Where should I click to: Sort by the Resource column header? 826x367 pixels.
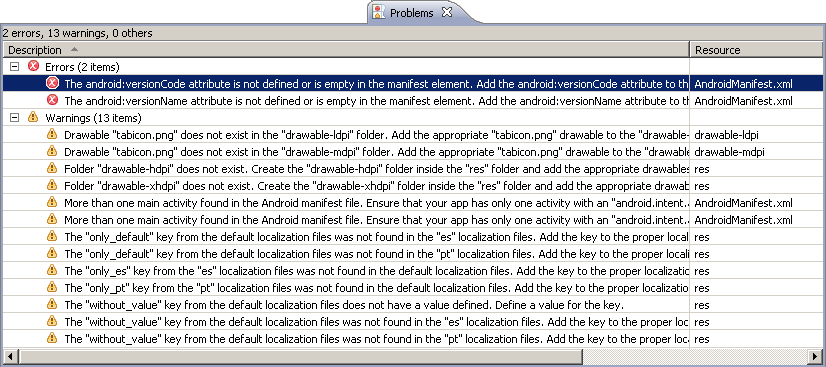pos(756,50)
